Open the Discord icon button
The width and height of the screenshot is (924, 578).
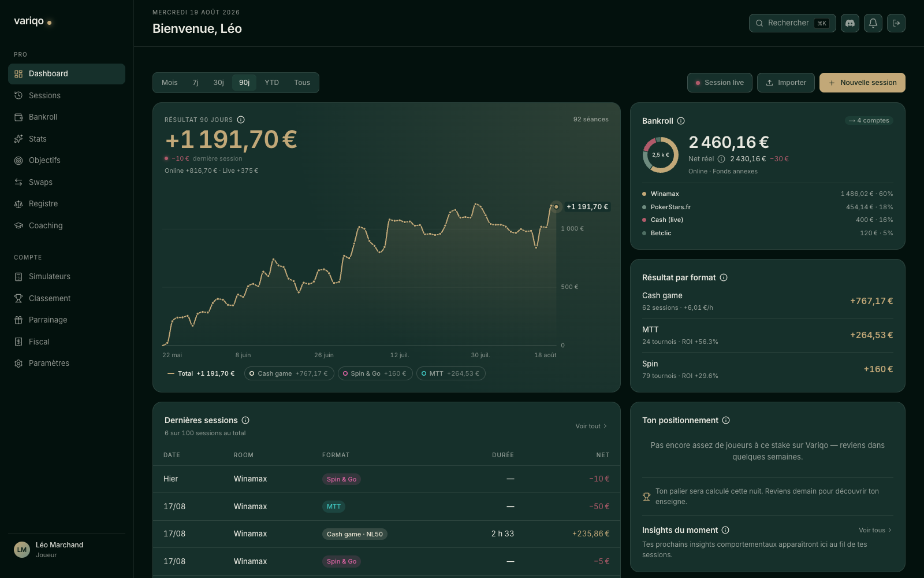(850, 23)
